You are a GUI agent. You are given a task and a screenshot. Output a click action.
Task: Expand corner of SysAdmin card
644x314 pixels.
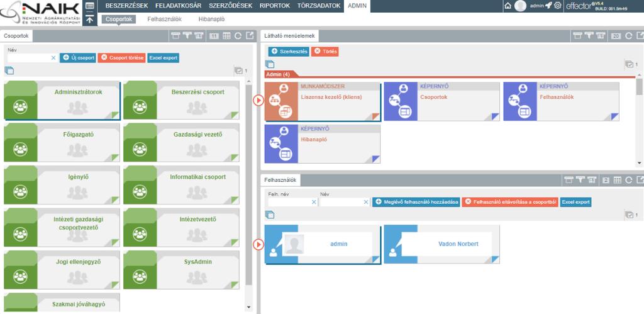point(234,284)
